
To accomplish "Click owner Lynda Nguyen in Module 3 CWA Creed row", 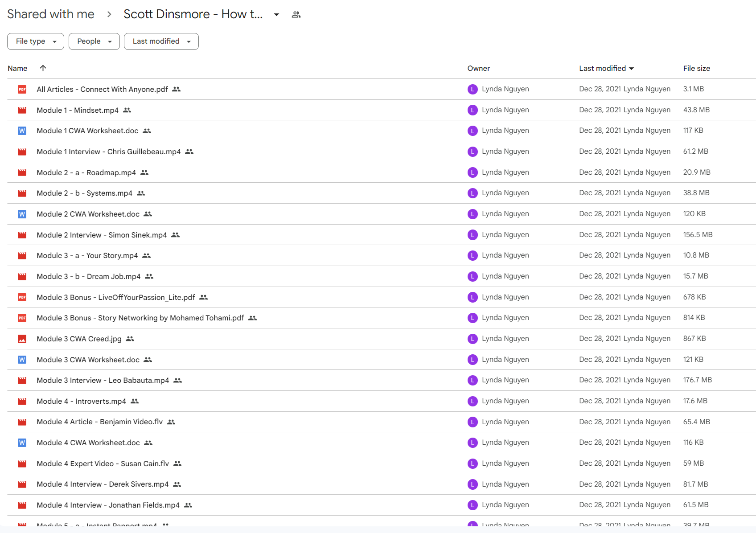I will pyautogui.click(x=505, y=338).
